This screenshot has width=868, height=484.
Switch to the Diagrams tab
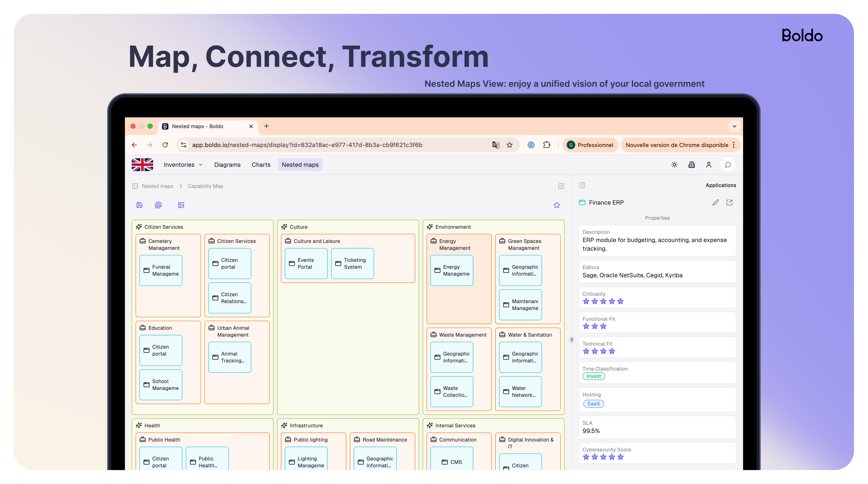click(x=227, y=165)
